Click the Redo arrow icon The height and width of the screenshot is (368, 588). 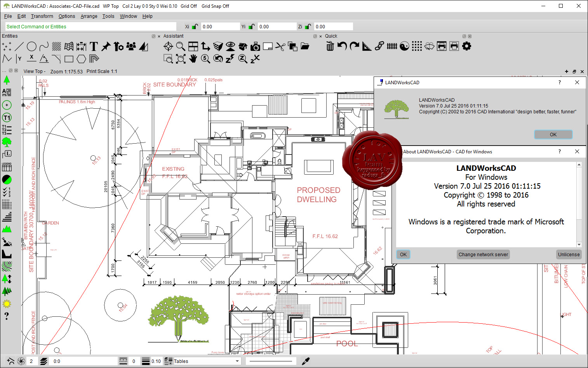(x=355, y=47)
